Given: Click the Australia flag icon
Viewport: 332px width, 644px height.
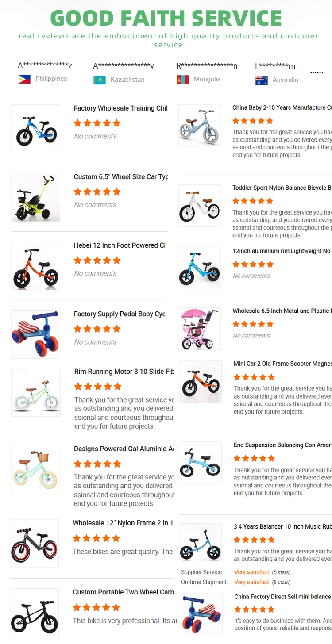Looking at the screenshot, I should [x=262, y=80].
